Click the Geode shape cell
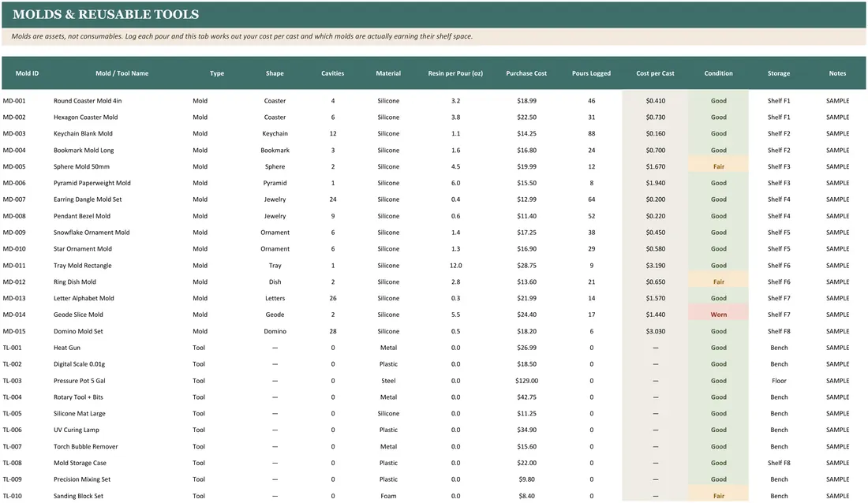The image size is (868, 503). (x=275, y=315)
